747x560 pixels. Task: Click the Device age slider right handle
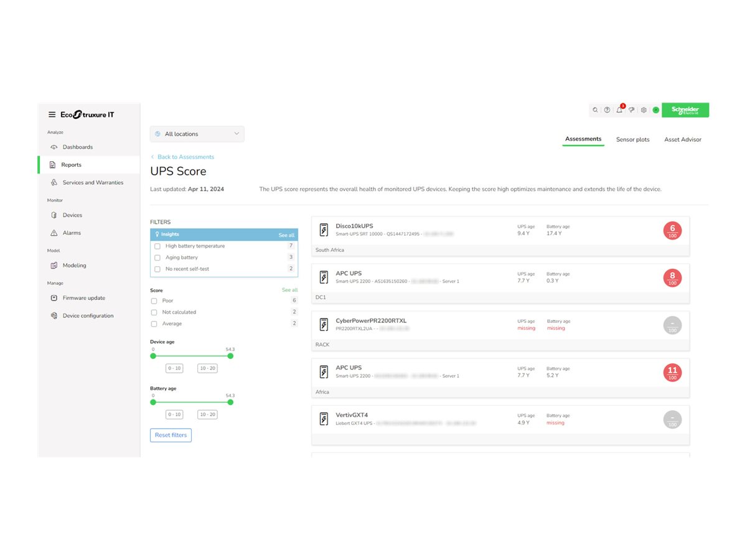230,356
